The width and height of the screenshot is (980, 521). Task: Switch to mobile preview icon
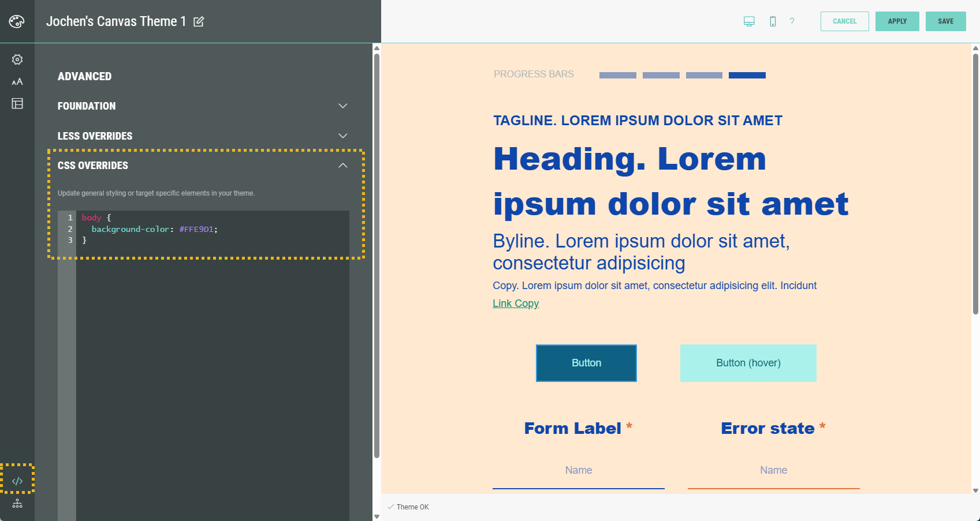(x=773, y=21)
